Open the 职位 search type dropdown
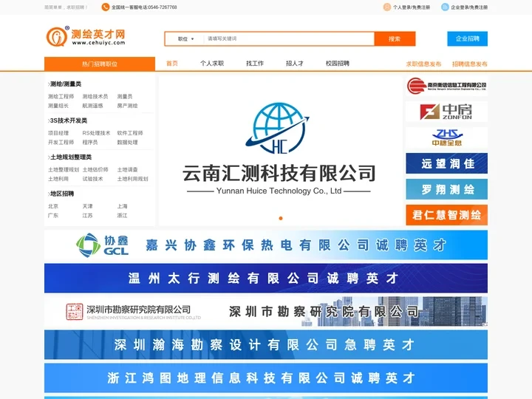The image size is (532, 399). pyautogui.click(x=185, y=39)
